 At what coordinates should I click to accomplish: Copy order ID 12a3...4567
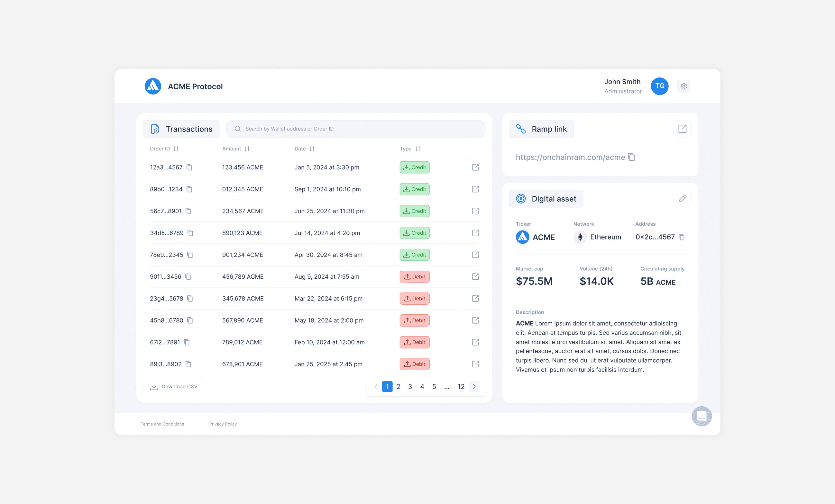pos(189,167)
